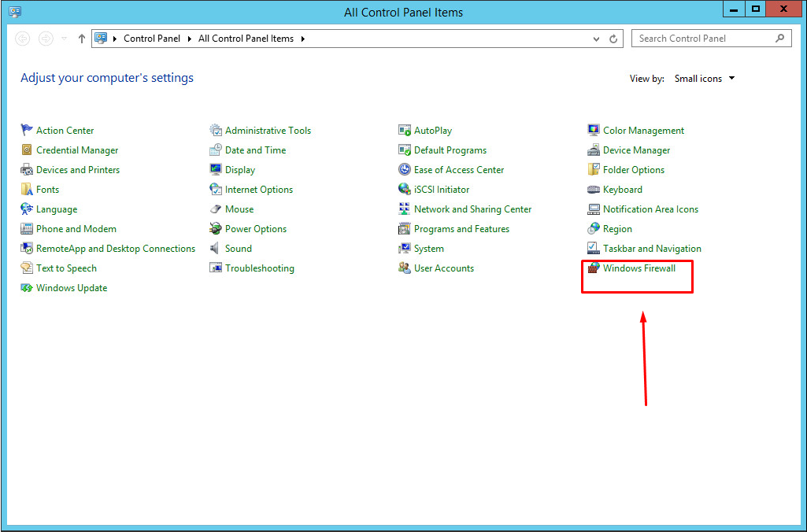Expand the address bar history dropdown
The width and height of the screenshot is (807, 532).
597,39
